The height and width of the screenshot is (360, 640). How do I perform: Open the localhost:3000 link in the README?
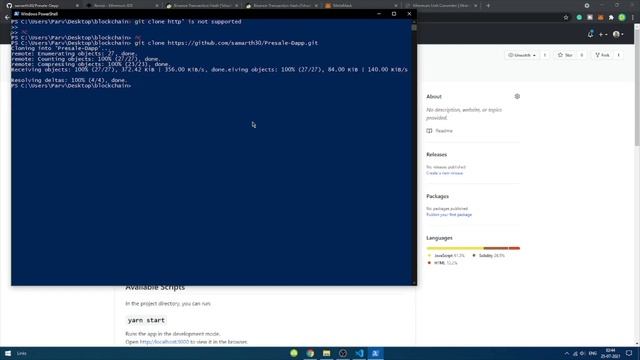pyautogui.click(x=164, y=342)
